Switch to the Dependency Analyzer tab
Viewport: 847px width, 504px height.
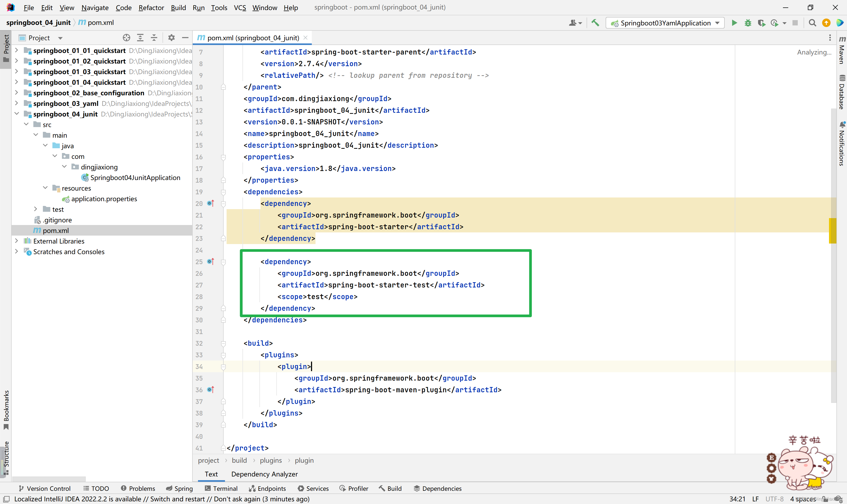coord(264,474)
